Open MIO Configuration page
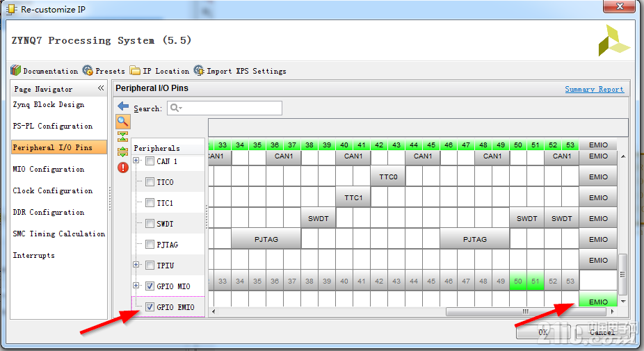 coord(49,169)
